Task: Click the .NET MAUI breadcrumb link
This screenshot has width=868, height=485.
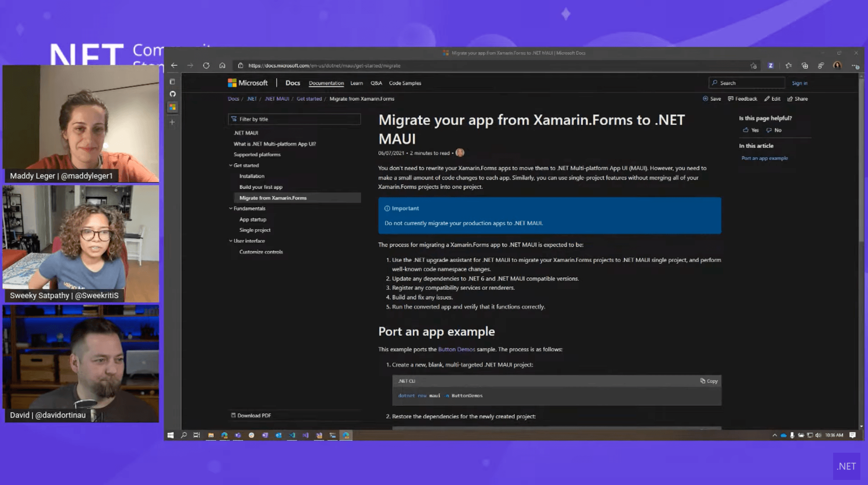Action: (277, 99)
